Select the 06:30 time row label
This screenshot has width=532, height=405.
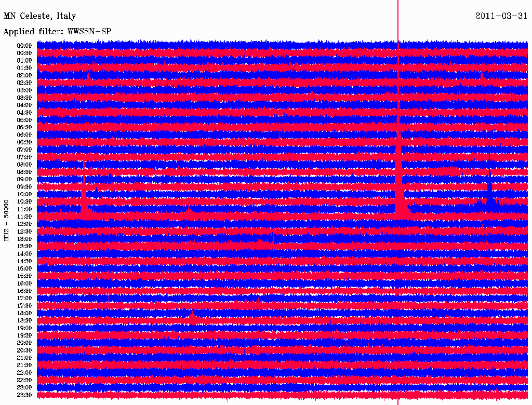tap(24, 142)
